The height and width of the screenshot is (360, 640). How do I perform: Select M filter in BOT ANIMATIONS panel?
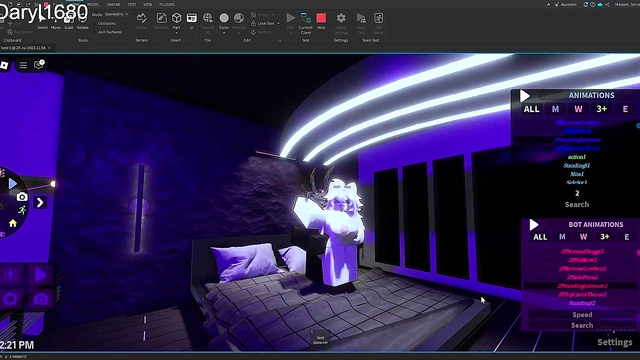point(562,237)
